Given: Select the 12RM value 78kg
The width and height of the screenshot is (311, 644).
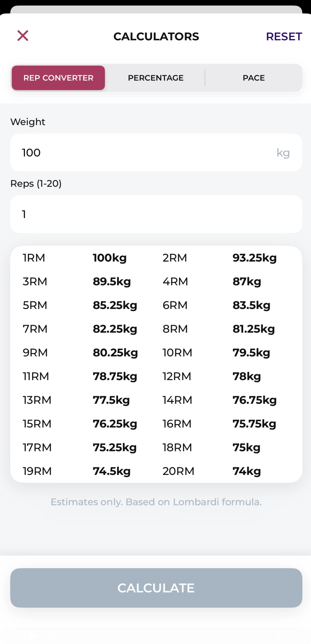Looking at the screenshot, I should click(247, 376).
